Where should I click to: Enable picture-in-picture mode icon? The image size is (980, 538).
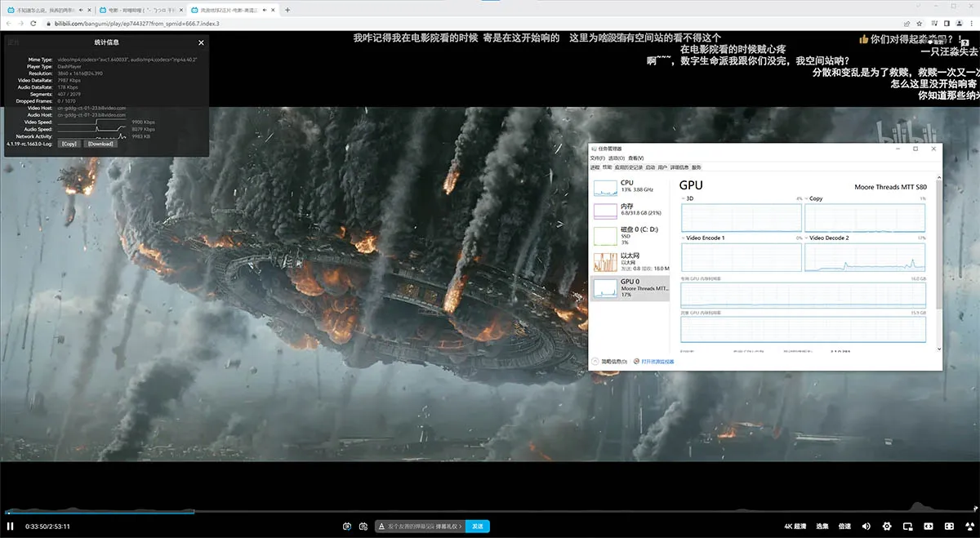(908, 527)
